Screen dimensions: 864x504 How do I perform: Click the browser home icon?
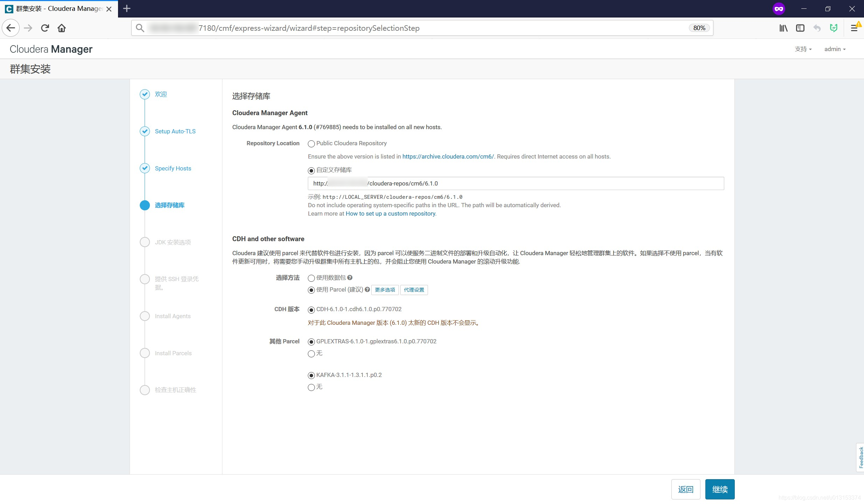pos(62,28)
